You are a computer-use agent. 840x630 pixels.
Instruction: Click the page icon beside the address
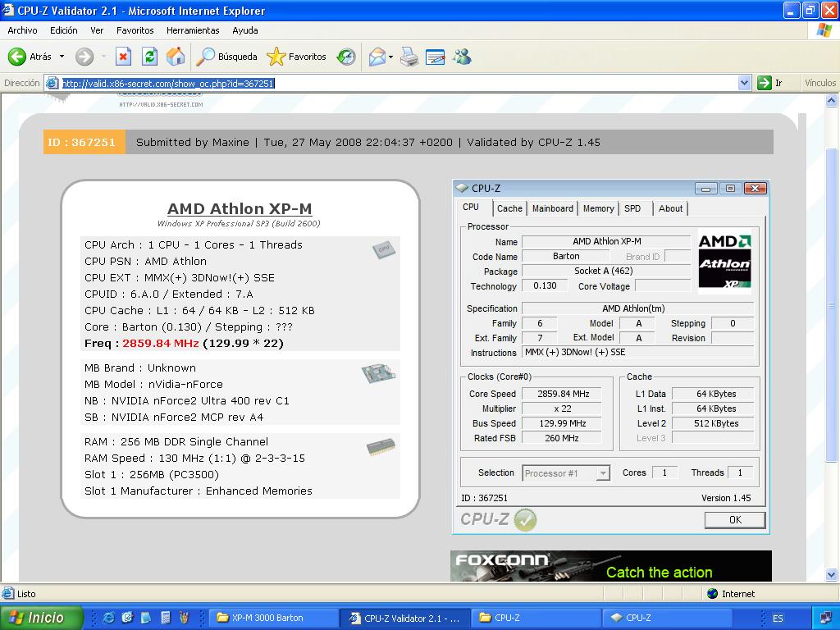coord(52,83)
